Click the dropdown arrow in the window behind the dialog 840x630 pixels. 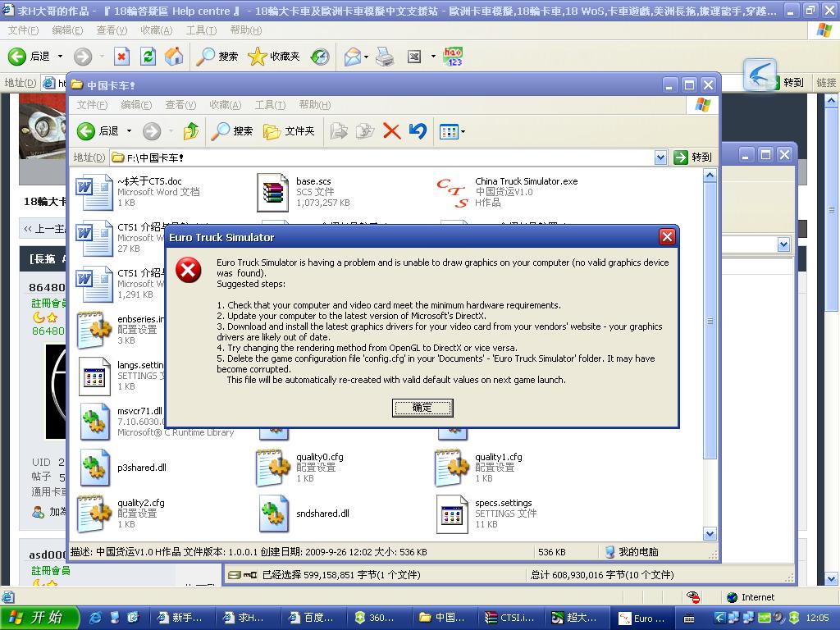point(783,245)
